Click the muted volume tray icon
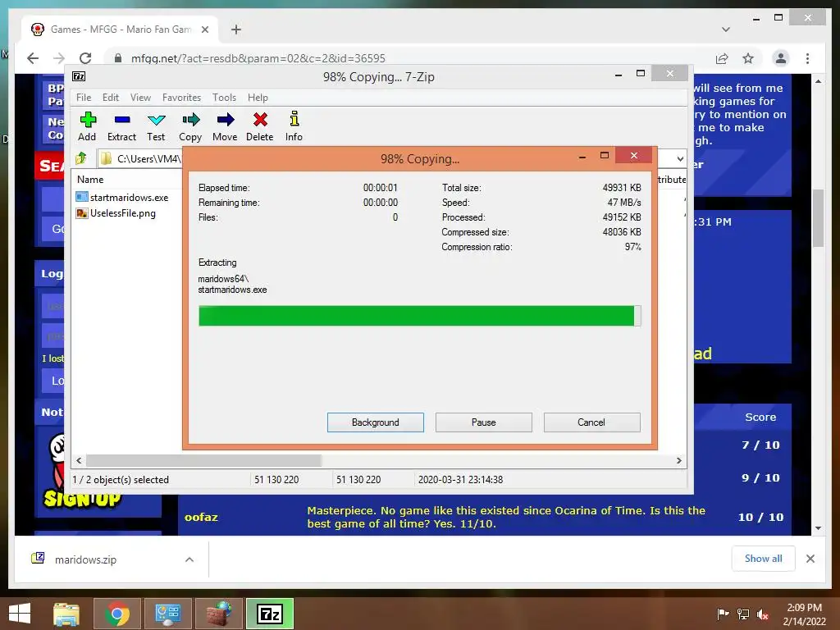The image size is (840, 630). coord(763,614)
